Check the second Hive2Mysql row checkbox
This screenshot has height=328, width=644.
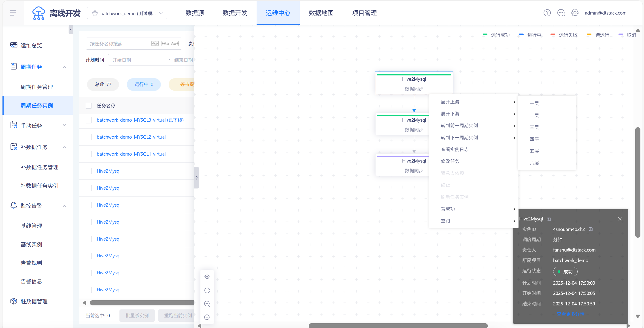click(89, 188)
